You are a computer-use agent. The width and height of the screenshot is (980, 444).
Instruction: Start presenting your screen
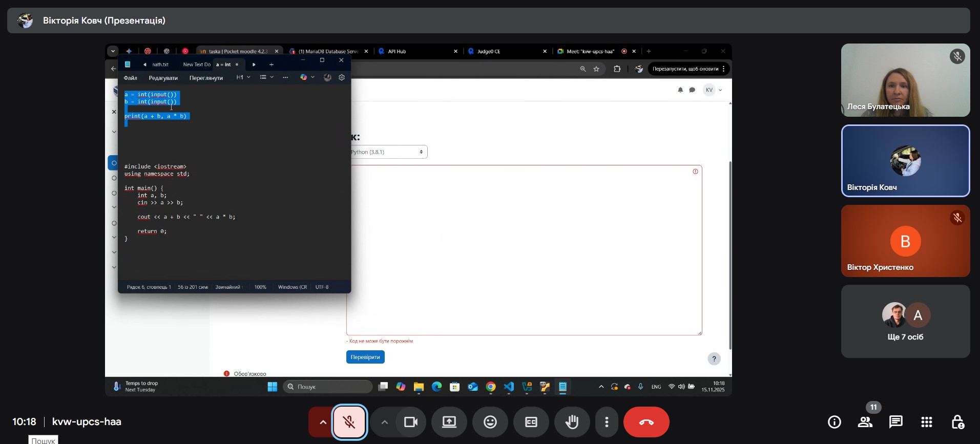pyautogui.click(x=449, y=422)
